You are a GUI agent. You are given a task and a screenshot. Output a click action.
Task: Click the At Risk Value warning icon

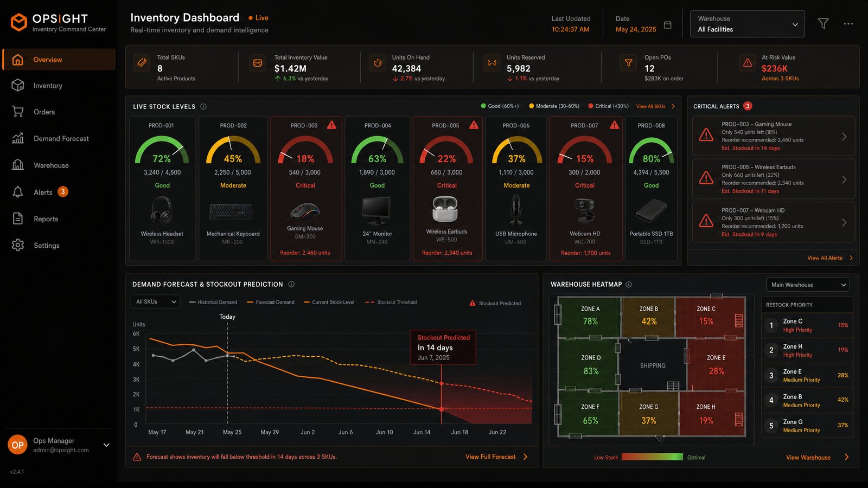pyautogui.click(x=748, y=63)
